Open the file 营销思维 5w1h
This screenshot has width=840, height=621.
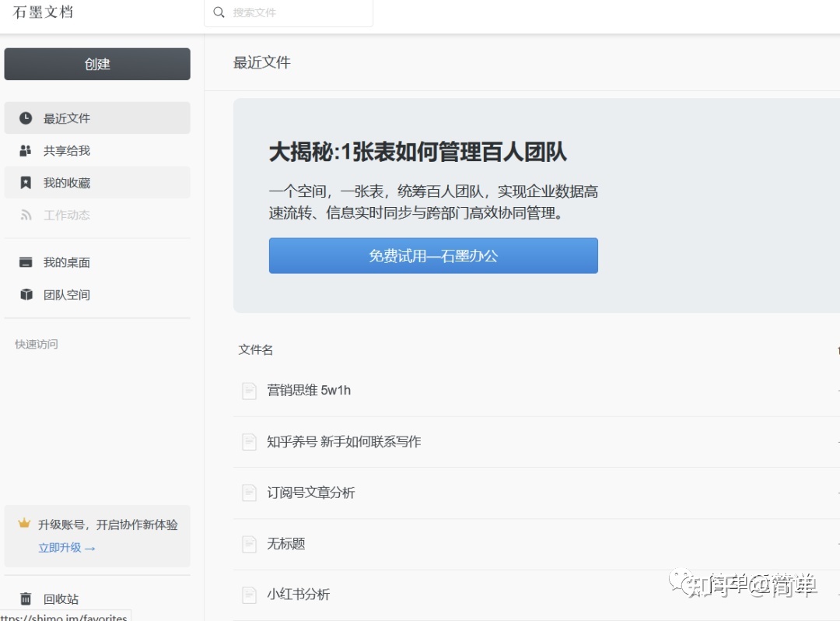309,390
